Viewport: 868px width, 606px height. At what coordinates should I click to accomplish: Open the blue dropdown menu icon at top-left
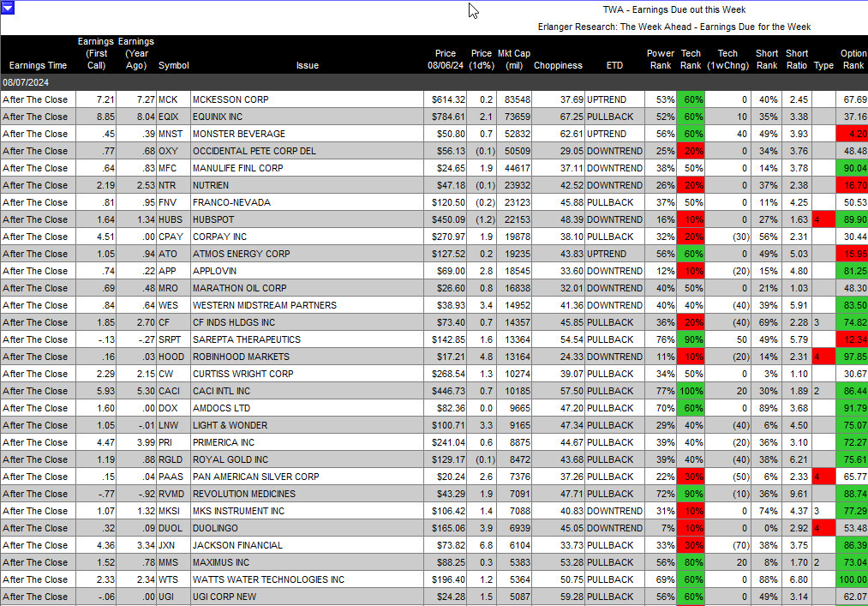pos(8,7)
